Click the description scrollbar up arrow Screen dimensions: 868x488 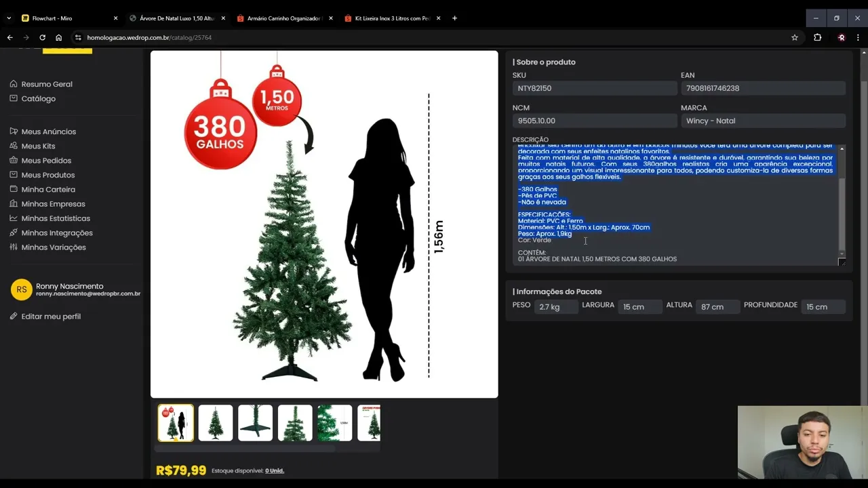tap(842, 148)
